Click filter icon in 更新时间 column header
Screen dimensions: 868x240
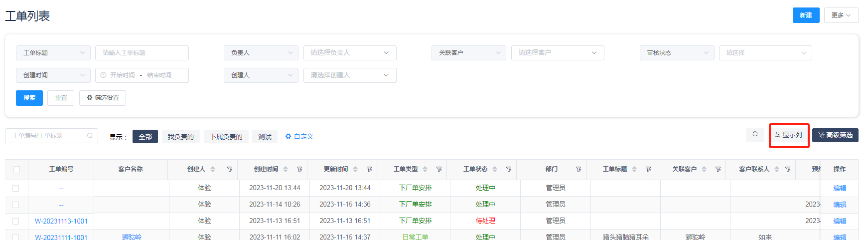click(369, 170)
